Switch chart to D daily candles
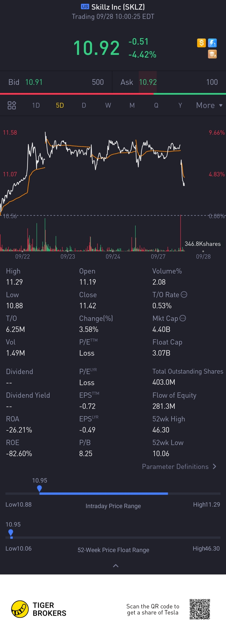This screenshot has width=226, height=644. click(84, 105)
